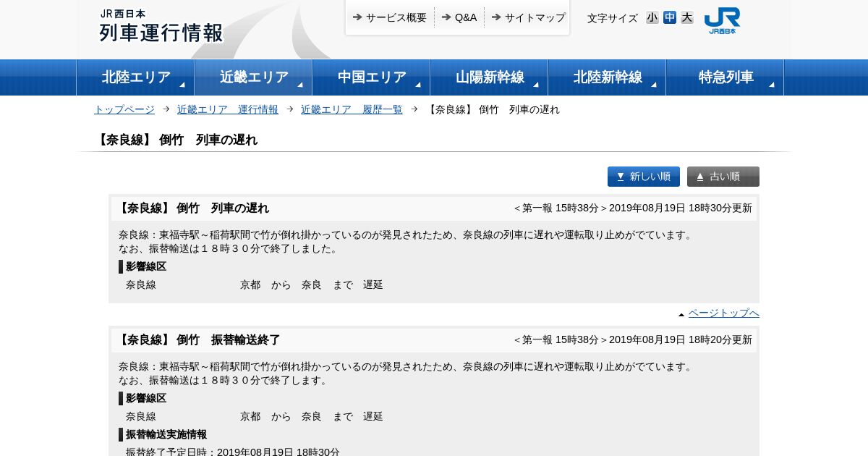The height and width of the screenshot is (456, 868).
Task: Click 振替終了予定日時 text line
Action: 232,452
